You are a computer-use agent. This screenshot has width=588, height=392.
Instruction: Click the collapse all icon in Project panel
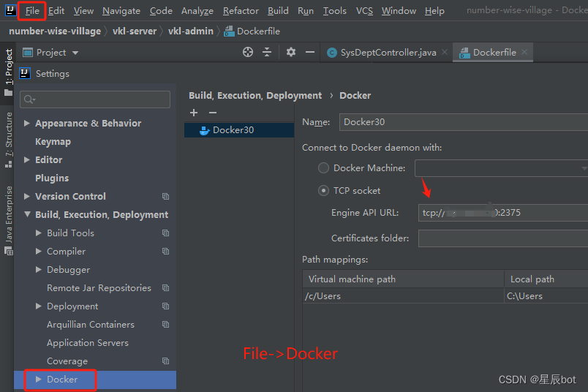click(x=267, y=52)
